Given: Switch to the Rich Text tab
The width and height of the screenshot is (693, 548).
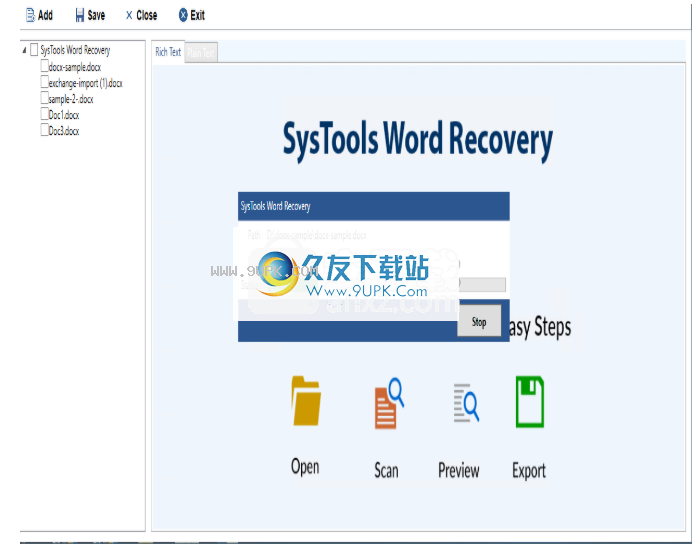Looking at the screenshot, I should (x=168, y=52).
